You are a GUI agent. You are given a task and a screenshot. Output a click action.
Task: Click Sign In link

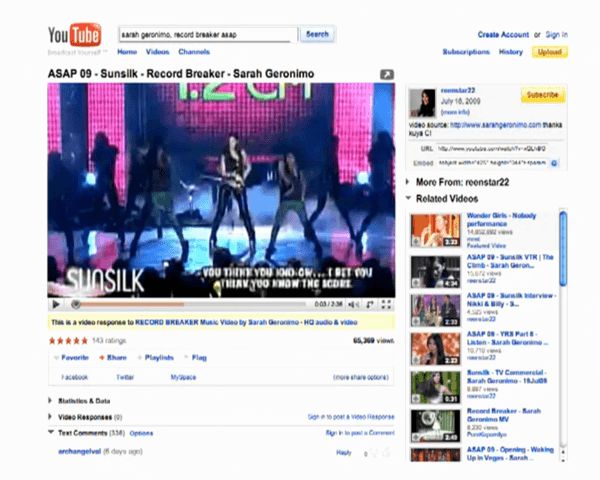coord(556,35)
